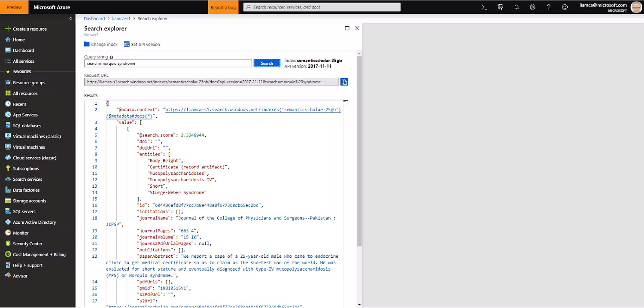
Task: Click the Cloud services (classic) icon
Action: (8, 158)
